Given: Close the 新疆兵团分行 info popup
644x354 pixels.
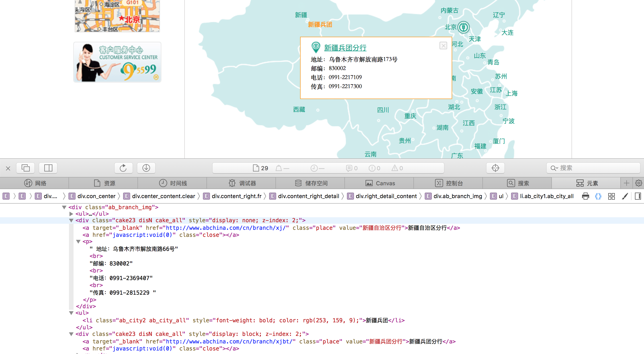Looking at the screenshot, I should 443,46.
